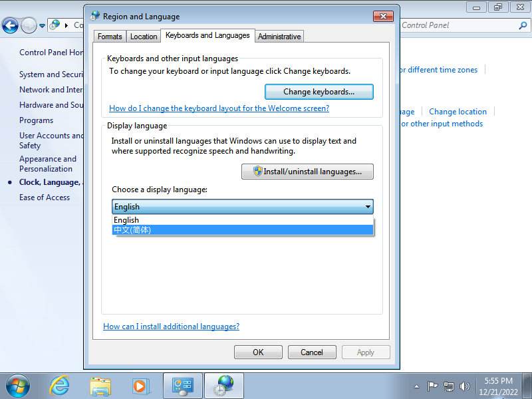Open Hardware and Sound category in sidebar
This screenshot has height=399, width=532.
pyautogui.click(x=51, y=105)
